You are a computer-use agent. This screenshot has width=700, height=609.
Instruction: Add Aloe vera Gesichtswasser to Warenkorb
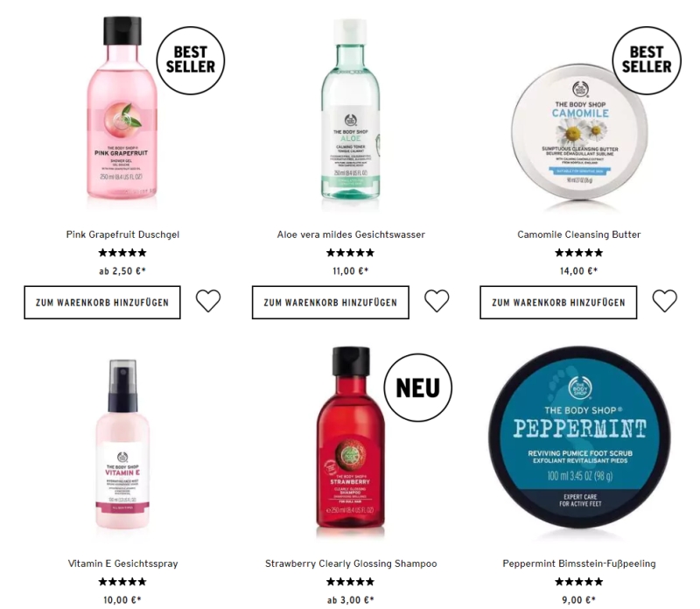tap(331, 302)
